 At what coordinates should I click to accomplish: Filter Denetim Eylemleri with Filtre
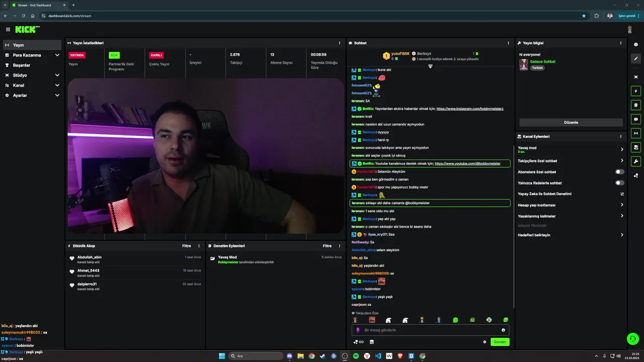(327, 246)
